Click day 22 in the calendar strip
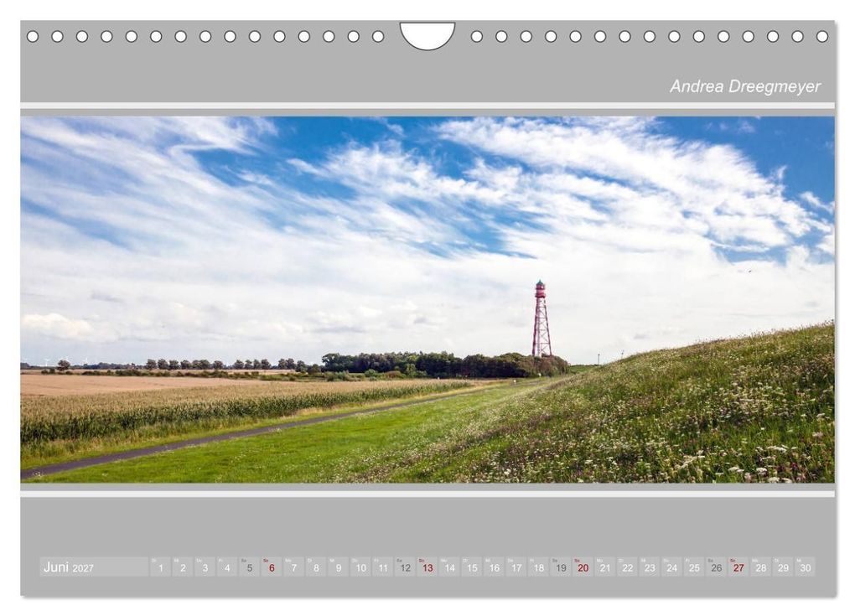This screenshot has width=855, height=616. 628,567
